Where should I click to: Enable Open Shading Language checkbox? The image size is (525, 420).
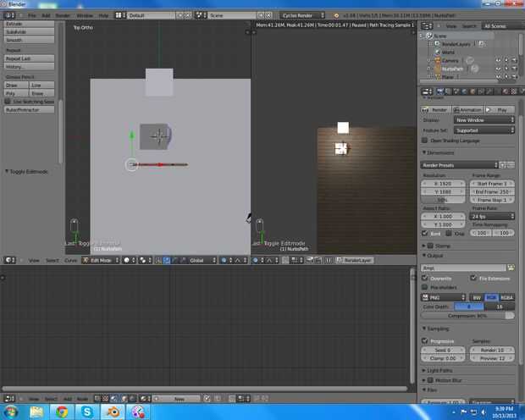click(x=424, y=141)
